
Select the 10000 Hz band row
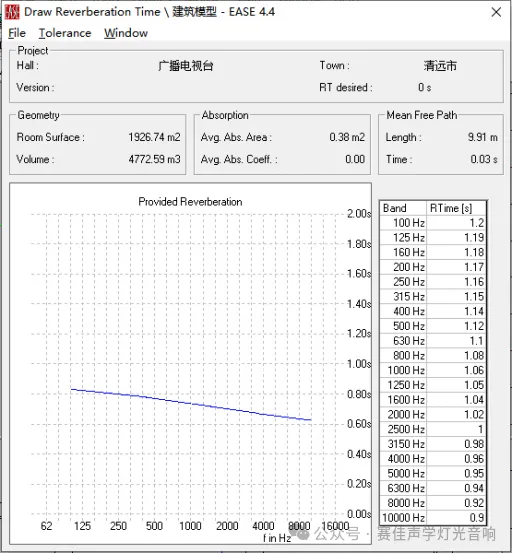[x=433, y=517]
